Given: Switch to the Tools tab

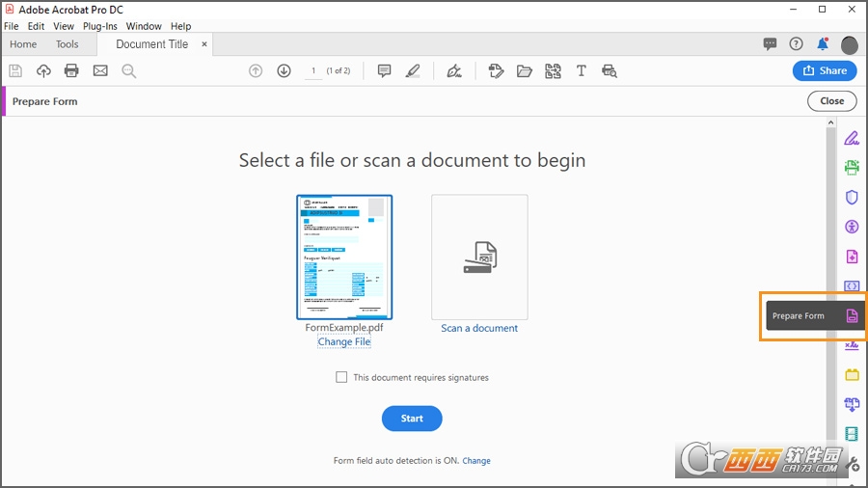Looking at the screenshot, I should click(67, 44).
